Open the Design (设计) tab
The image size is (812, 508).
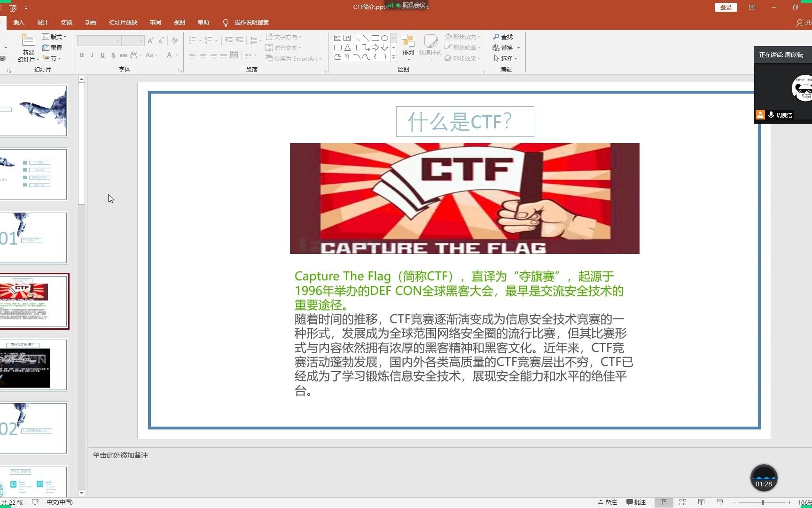[x=43, y=22]
